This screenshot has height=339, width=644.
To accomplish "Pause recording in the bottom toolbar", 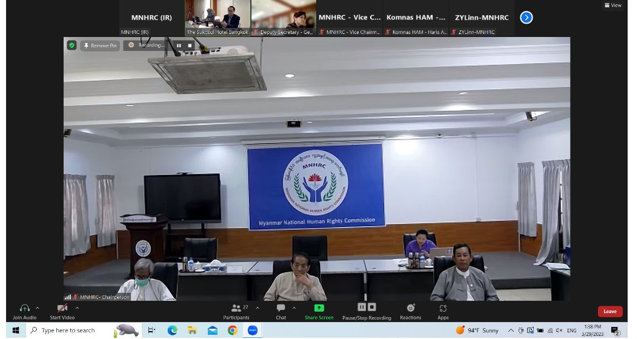I will click(362, 307).
